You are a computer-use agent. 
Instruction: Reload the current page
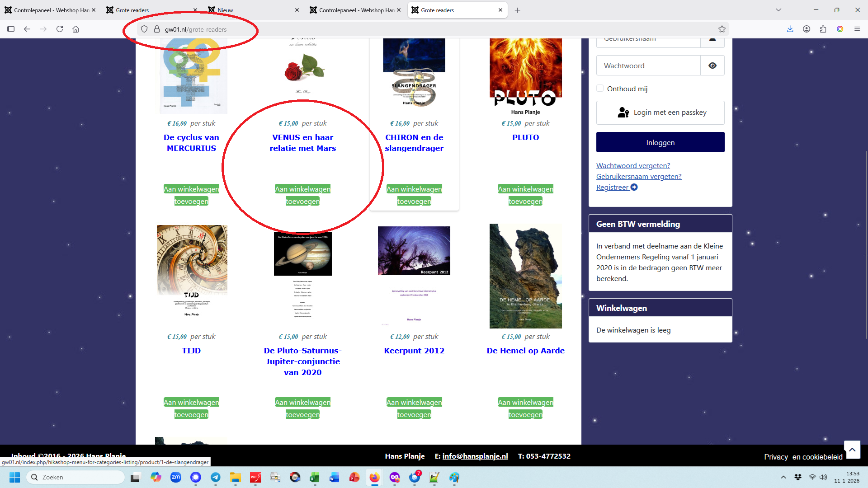click(60, 29)
